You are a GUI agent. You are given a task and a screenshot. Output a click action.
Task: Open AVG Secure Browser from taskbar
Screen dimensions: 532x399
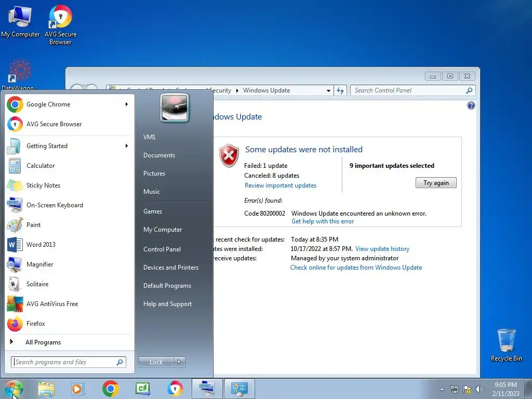click(x=175, y=389)
